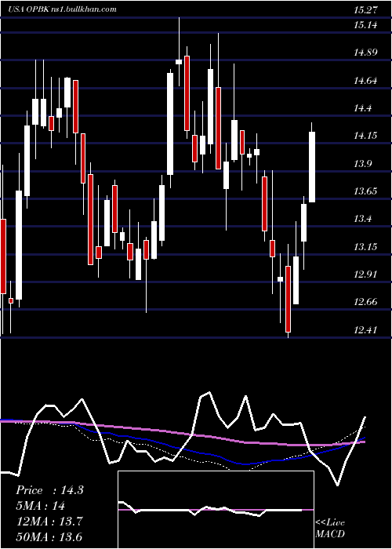Screen dimensions: 392x549
Task: Click the 14.4 price axis label
Action: 362,108
